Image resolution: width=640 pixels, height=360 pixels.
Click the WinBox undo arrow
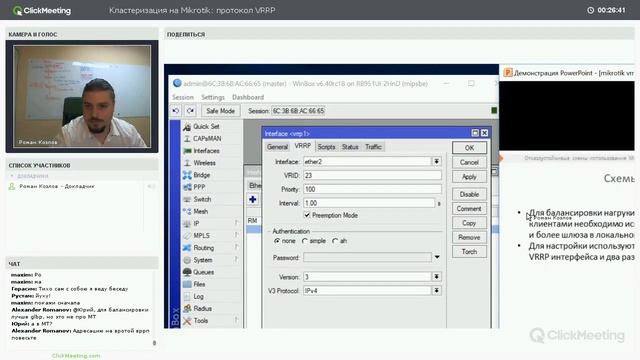point(176,111)
